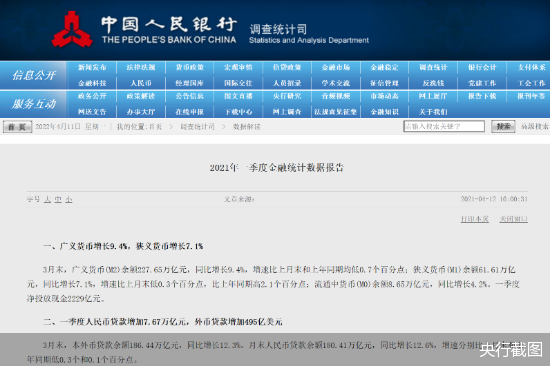This screenshot has height=366, width=550.
Task: Open 市场动态 section
Action: pyautogui.click(x=384, y=96)
